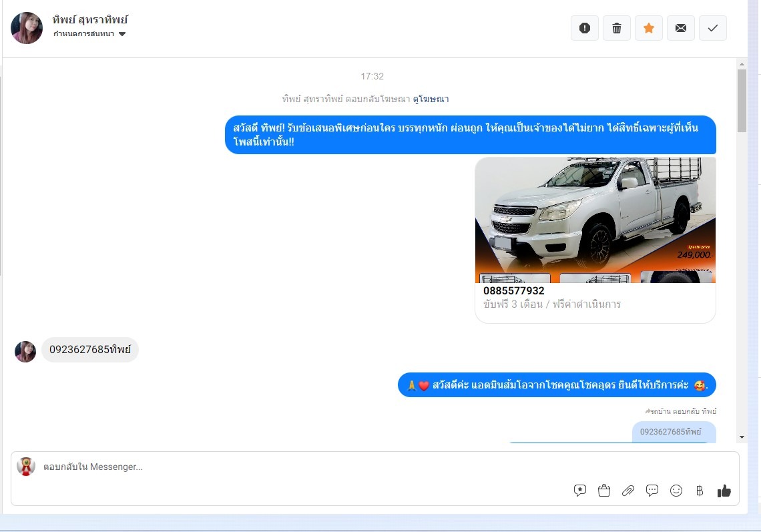This screenshot has width=761, height=532.
Task: Click the page avatar in reply box
Action: coord(26,467)
